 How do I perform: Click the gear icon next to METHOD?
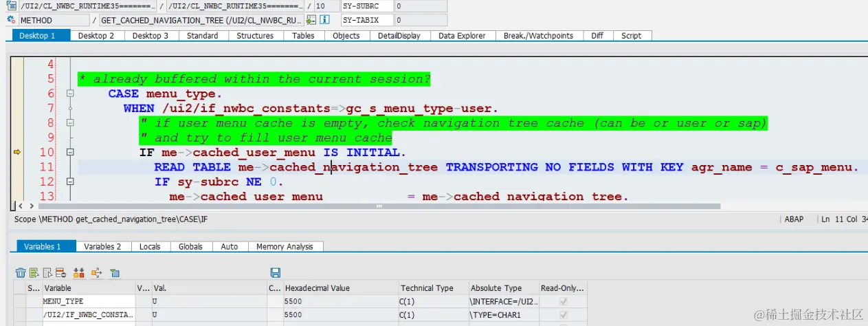11,20
